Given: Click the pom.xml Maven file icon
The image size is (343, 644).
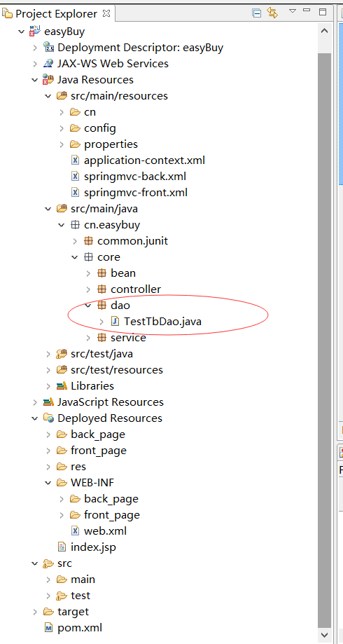Looking at the screenshot, I should 48,628.
